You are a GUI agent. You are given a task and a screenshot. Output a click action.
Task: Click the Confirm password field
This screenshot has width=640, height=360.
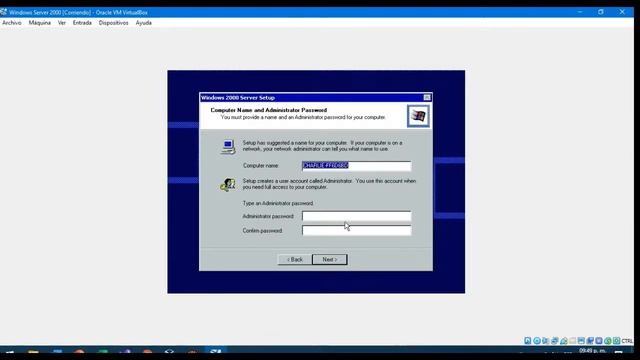point(356,231)
